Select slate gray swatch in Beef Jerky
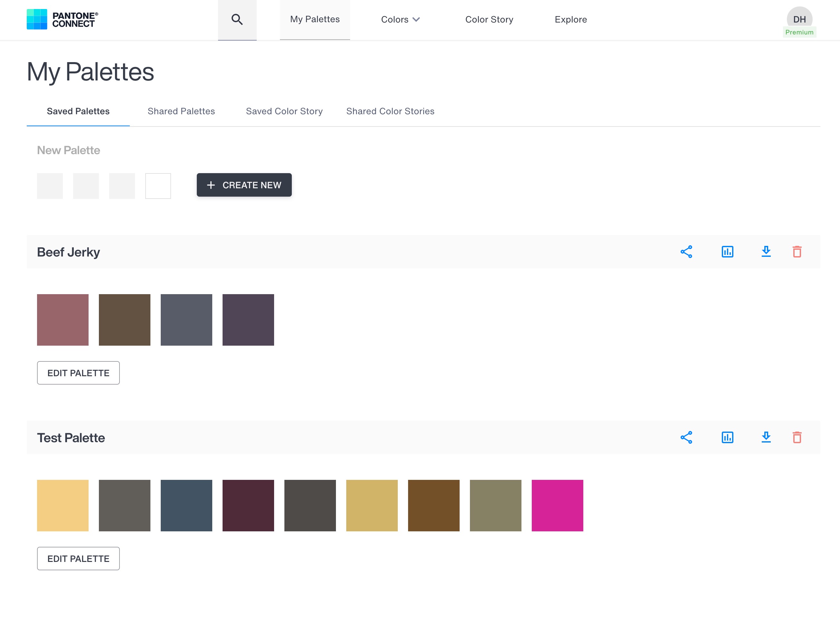 186,320
